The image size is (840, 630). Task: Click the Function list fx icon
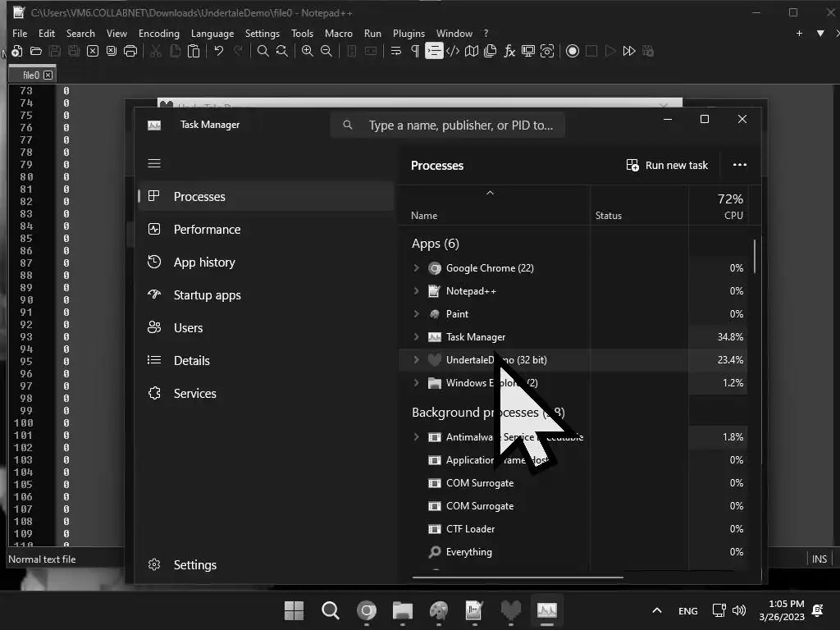coord(509,51)
